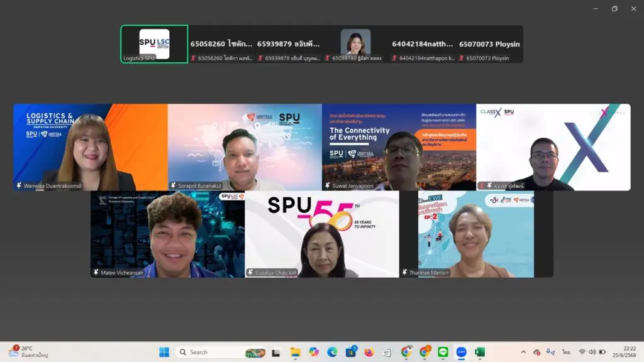
Task: Select Sorapol Buranakul video tile
Action: coord(245,147)
